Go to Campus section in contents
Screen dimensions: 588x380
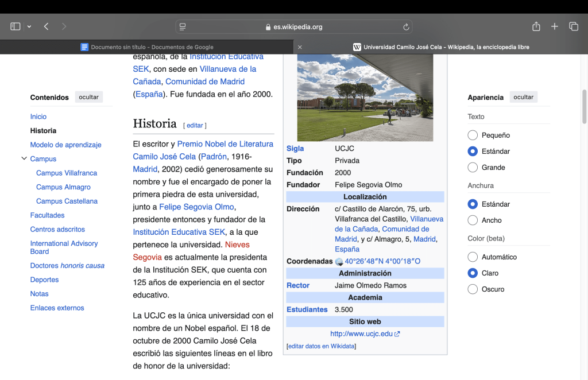[43, 159]
